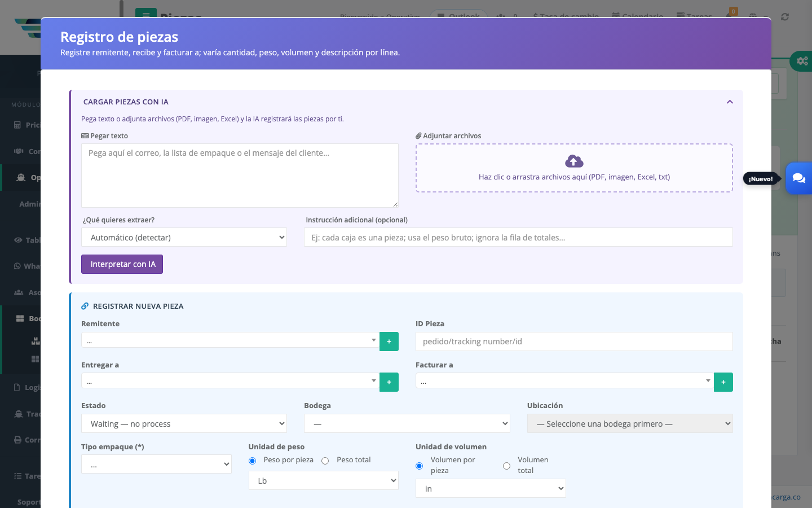Open the Entregar a dropdown
The height and width of the screenshot is (508, 812).
tap(230, 380)
